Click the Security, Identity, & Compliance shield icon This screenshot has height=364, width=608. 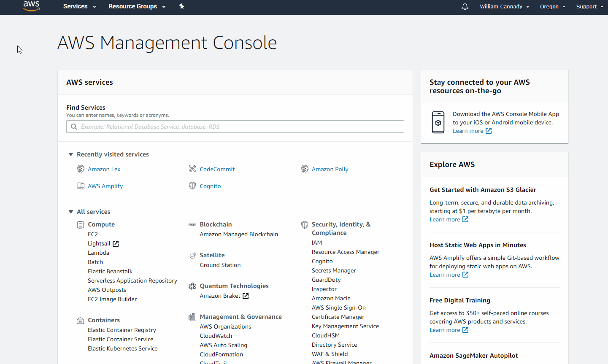305,225
